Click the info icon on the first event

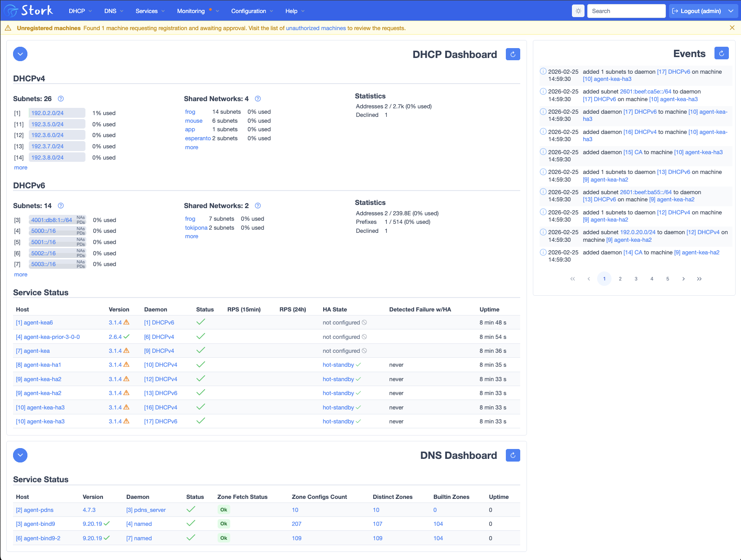543,71
